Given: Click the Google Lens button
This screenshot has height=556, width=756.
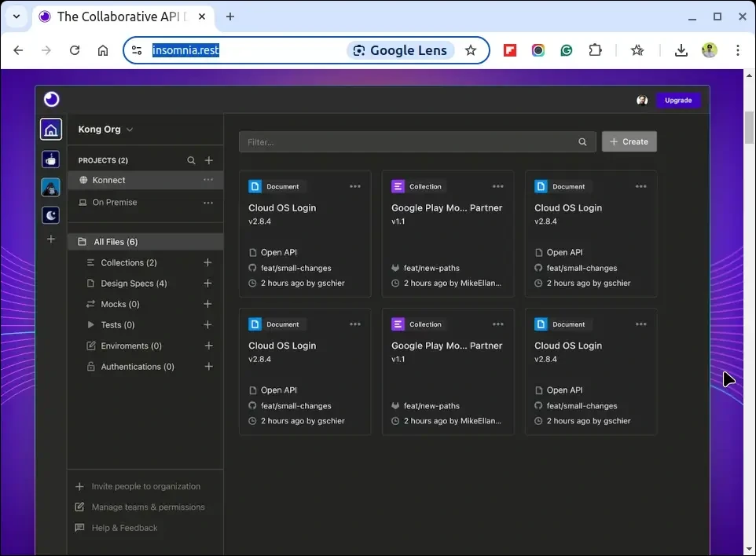Looking at the screenshot, I should pos(400,50).
